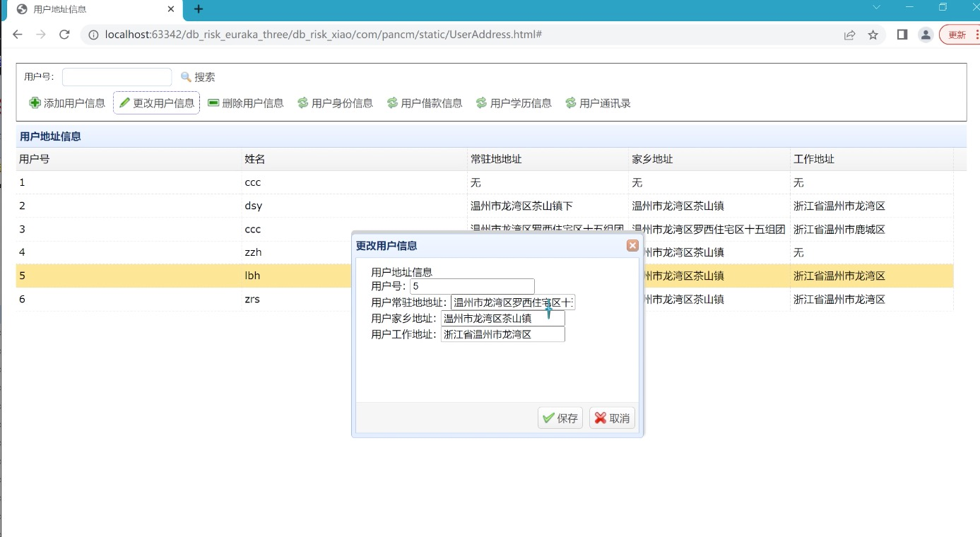Click the 用户常驻地地址 input field
980x537 pixels.
click(x=513, y=302)
